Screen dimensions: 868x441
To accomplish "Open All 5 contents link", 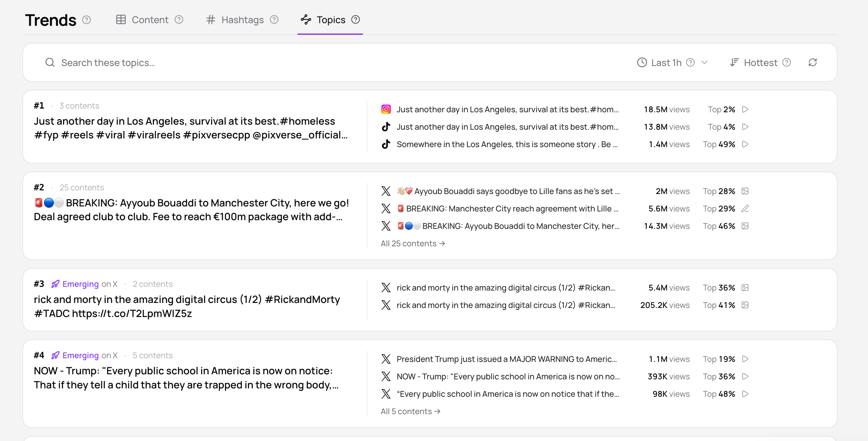I will pos(411,412).
